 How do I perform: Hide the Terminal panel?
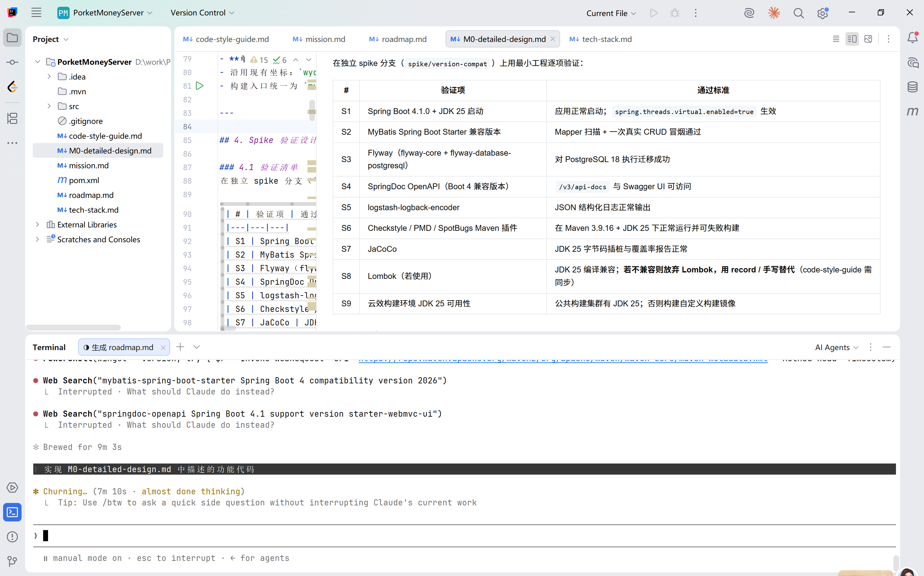(x=887, y=347)
